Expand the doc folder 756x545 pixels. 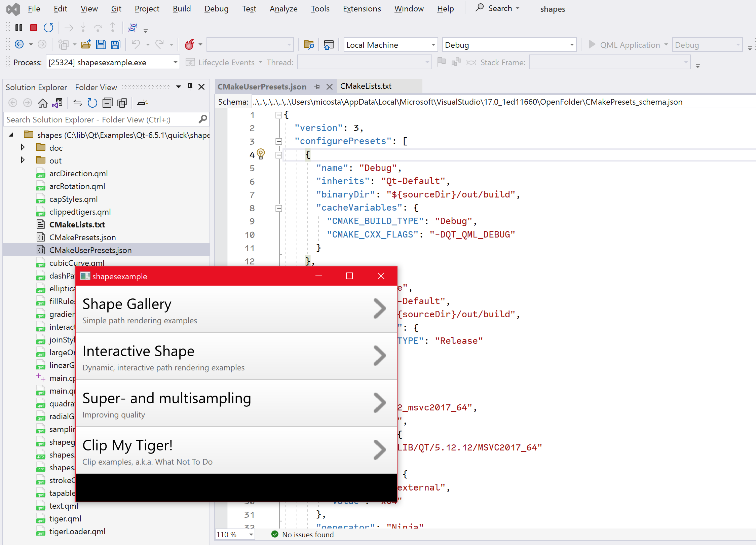pos(23,147)
